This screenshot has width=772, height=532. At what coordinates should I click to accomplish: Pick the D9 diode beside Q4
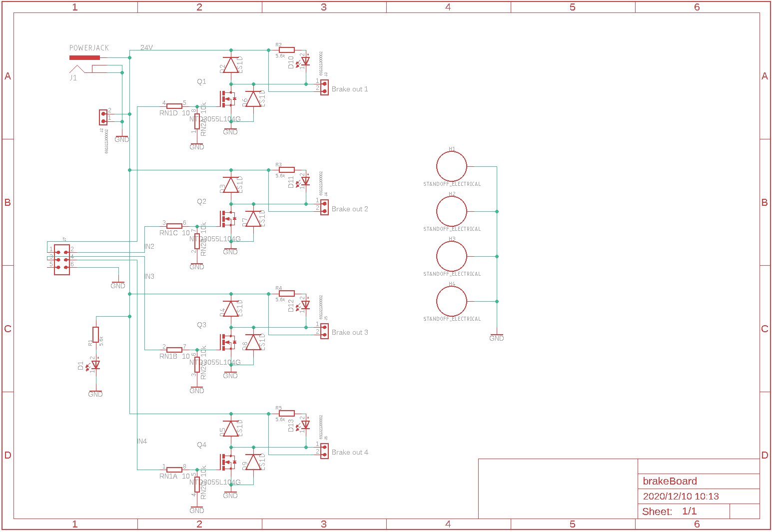click(253, 462)
